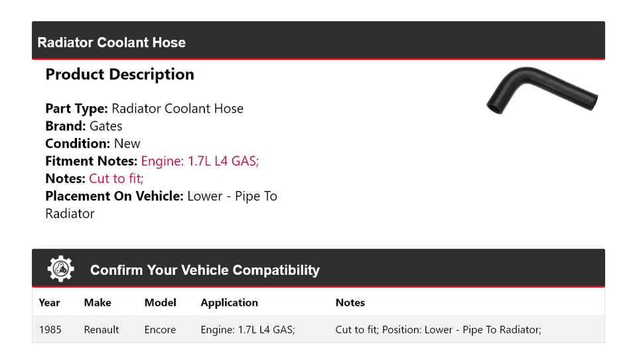The image size is (637, 364).
Task: Click the red Cut to fit note
Action: point(116,178)
